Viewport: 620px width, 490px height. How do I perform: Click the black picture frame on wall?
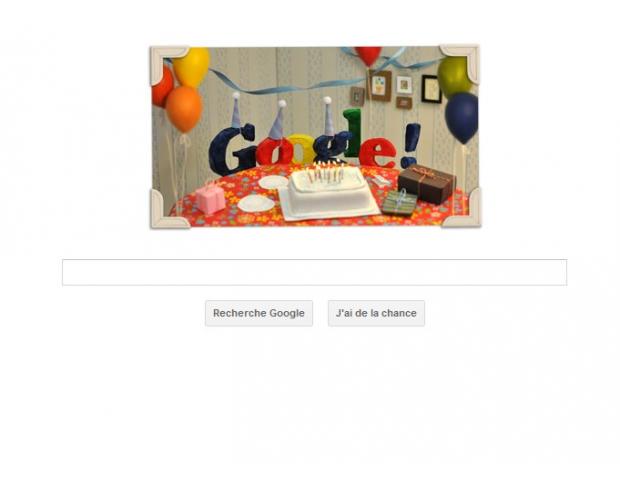[431, 89]
